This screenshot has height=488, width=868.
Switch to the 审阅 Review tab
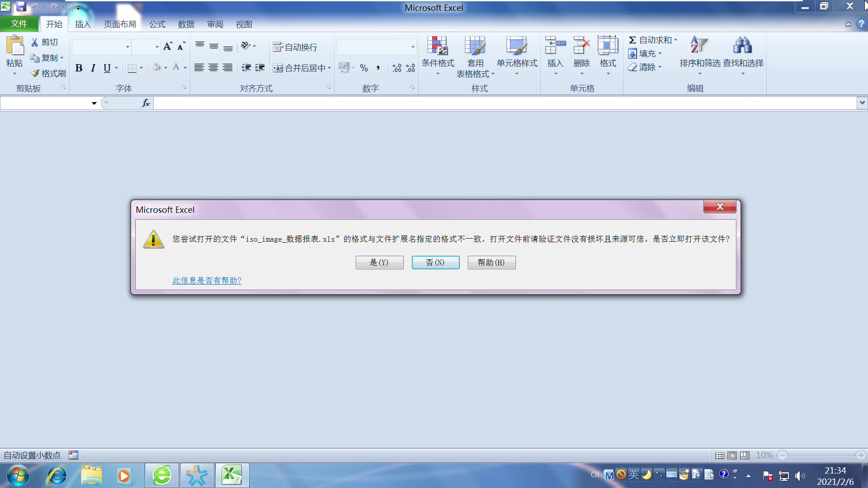point(215,24)
